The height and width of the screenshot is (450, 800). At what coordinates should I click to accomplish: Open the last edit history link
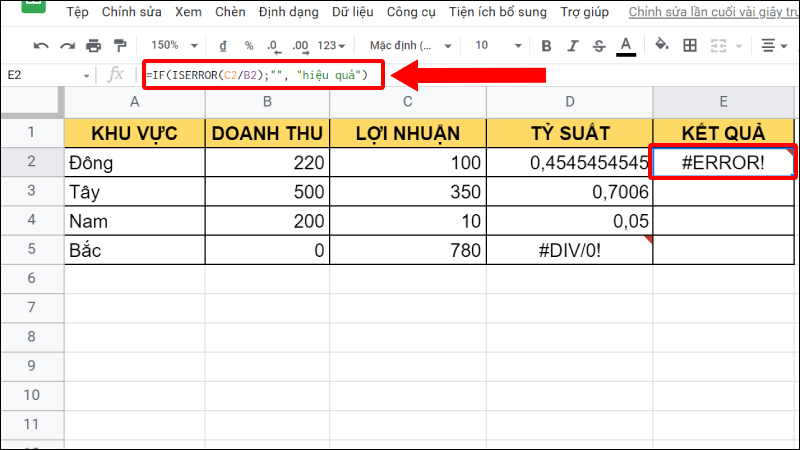tap(713, 13)
